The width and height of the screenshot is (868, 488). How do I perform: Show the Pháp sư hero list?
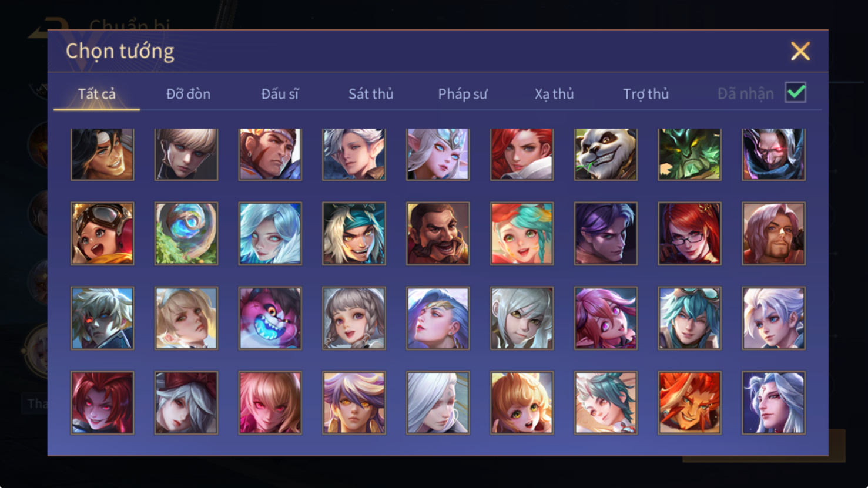(x=463, y=94)
